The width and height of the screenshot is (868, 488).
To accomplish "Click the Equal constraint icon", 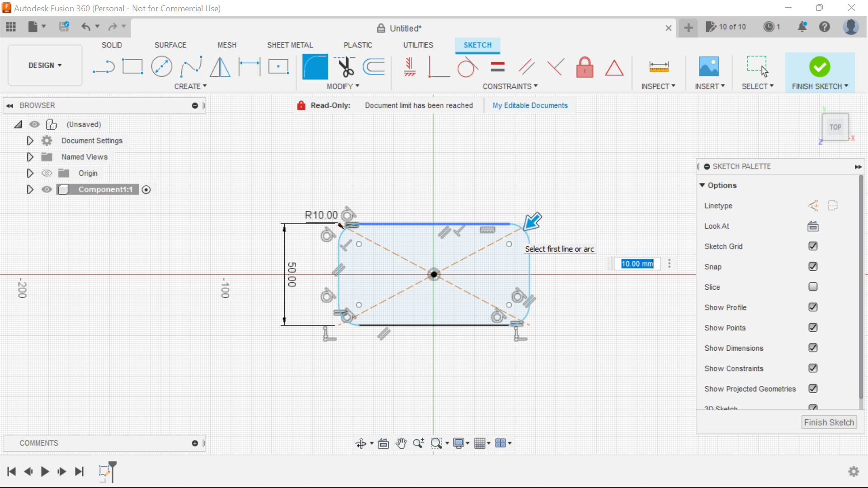I will pos(497,67).
